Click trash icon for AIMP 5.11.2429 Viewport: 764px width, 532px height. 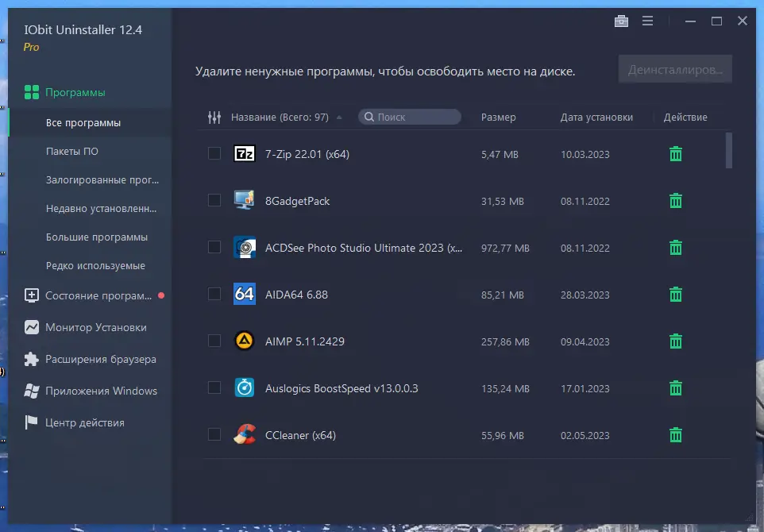[x=675, y=341]
